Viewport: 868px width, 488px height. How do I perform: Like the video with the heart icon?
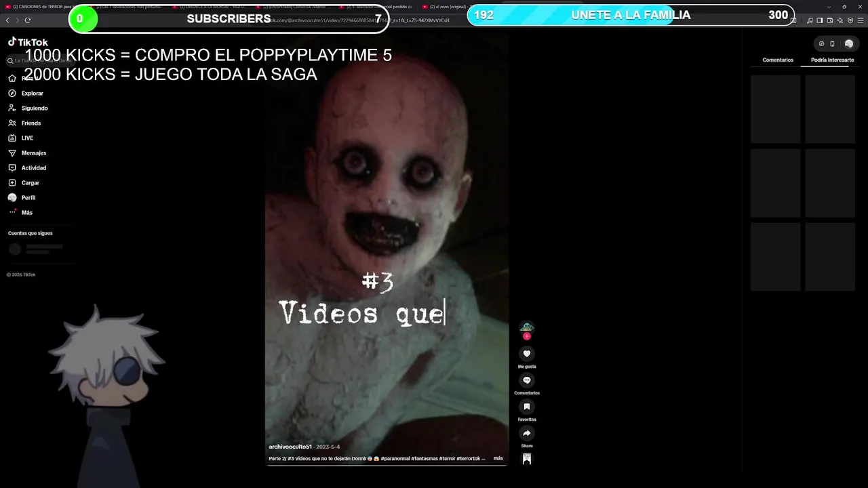pyautogui.click(x=527, y=354)
